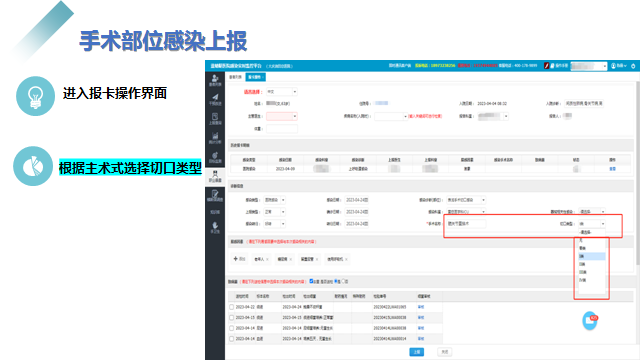Viewport: 640px width, 360px height.
Task: Click blue link in 2023-04-15 row
Action: click(421, 318)
